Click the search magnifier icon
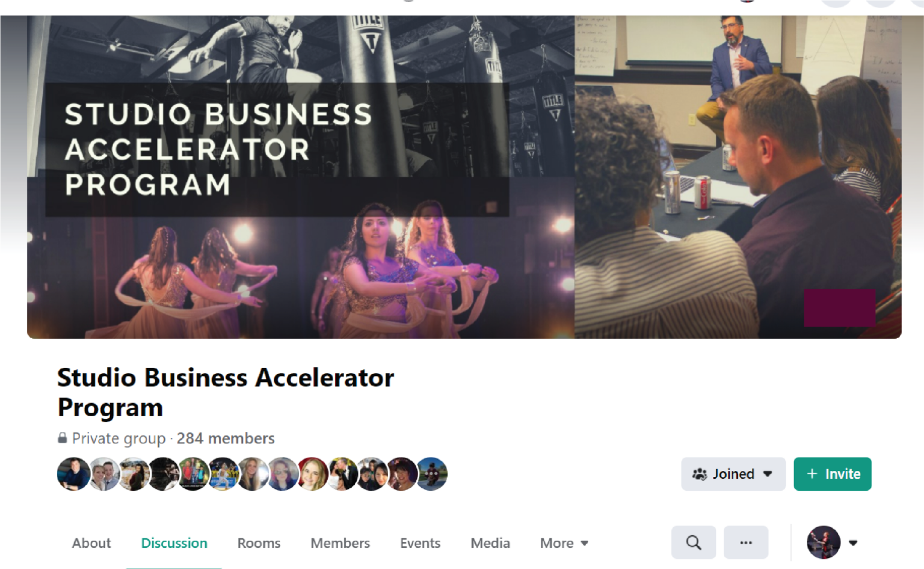This screenshot has width=924, height=569. (x=694, y=543)
